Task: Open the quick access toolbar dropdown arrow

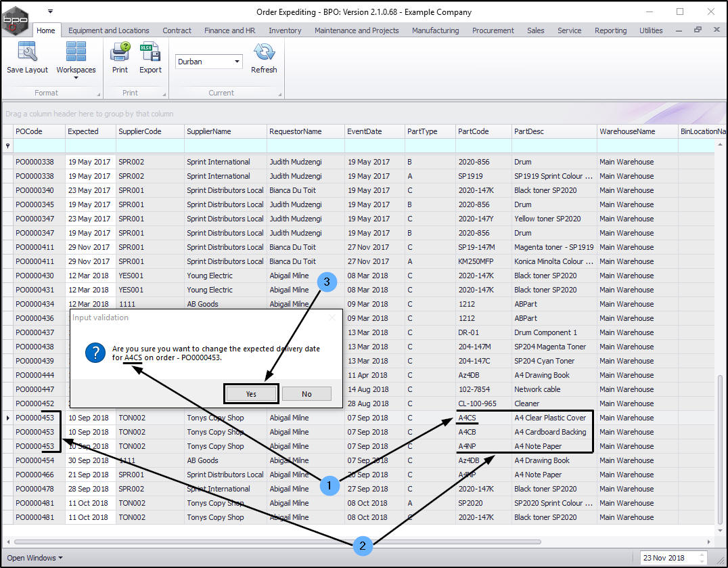Action: tap(50, 12)
